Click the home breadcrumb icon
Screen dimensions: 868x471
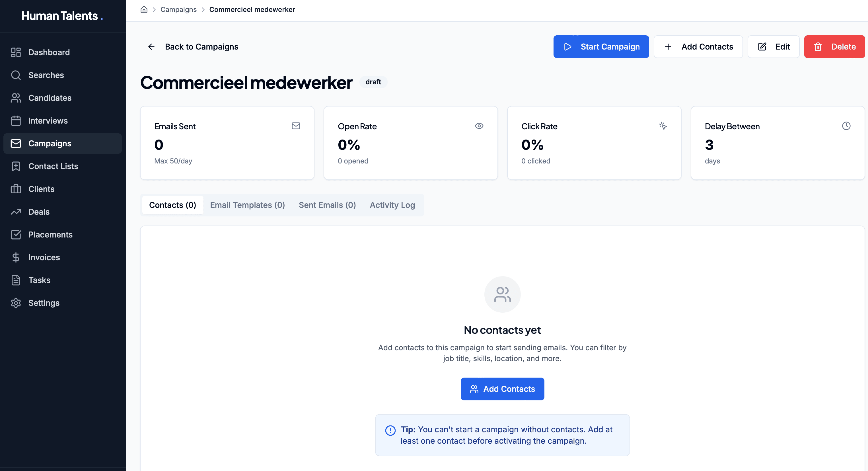[x=144, y=9]
